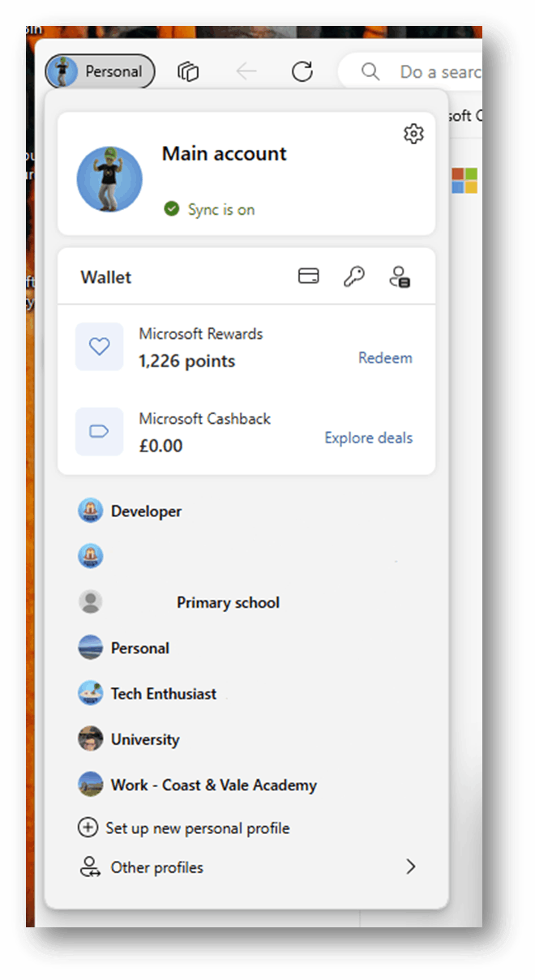
Task: Click Redeem rewards link
Action: (x=385, y=357)
